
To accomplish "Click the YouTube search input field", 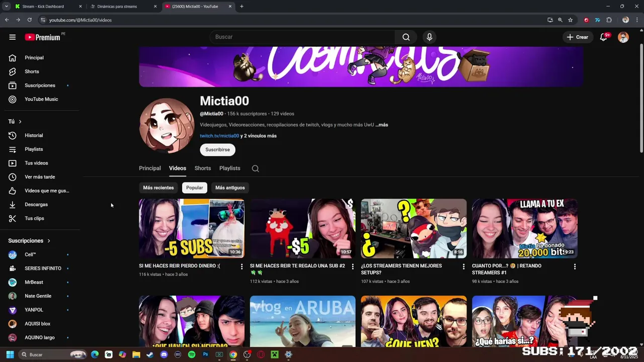I will coord(302,37).
